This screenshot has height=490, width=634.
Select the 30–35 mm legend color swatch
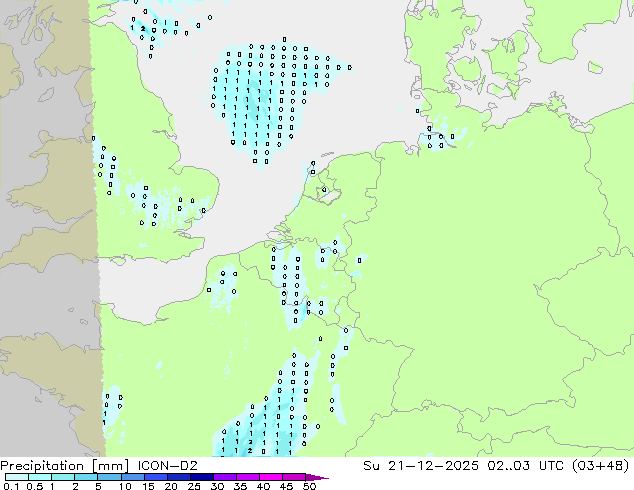point(224,477)
